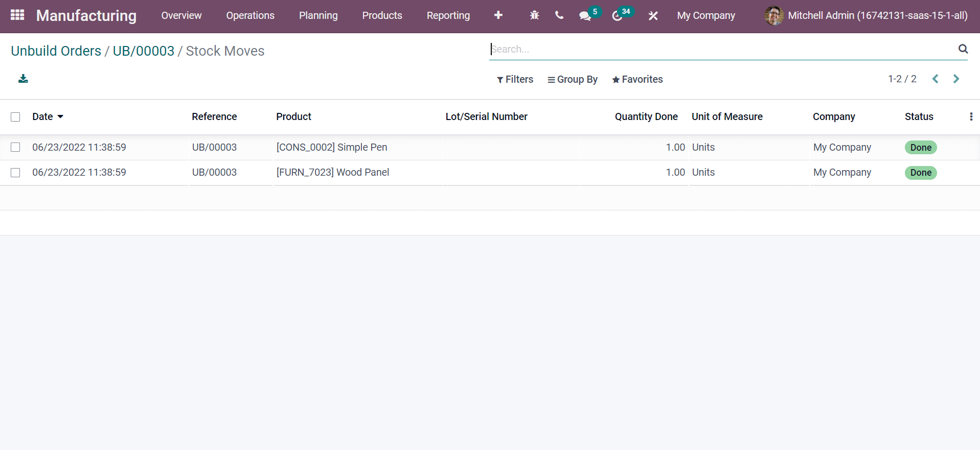Toggle the select-all header checkbox
Viewport: 980px width, 450px height.
click(15, 117)
